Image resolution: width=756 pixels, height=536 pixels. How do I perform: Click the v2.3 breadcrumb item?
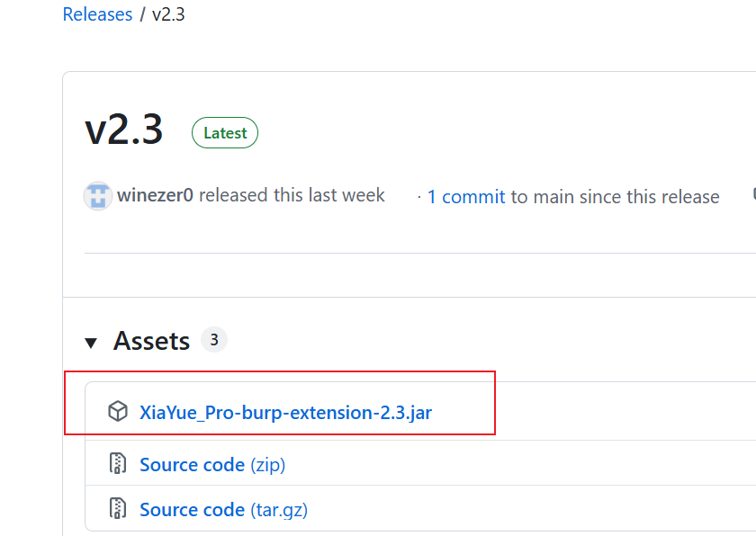coord(168,14)
